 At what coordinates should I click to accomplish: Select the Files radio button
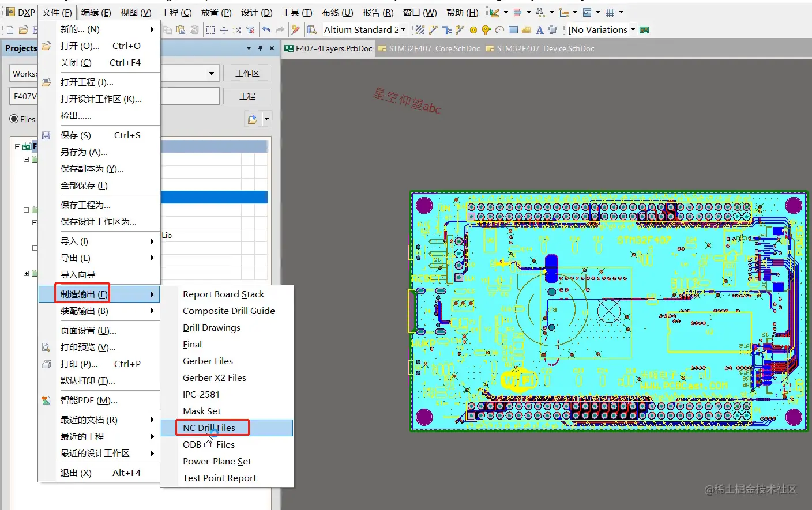pos(14,119)
